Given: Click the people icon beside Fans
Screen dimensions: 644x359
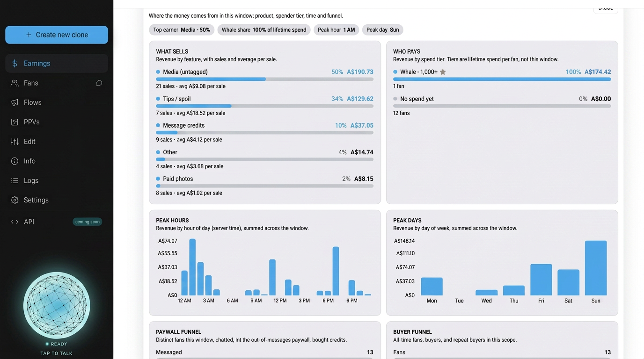Looking at the screenshot, I should [x=15, y=83].
